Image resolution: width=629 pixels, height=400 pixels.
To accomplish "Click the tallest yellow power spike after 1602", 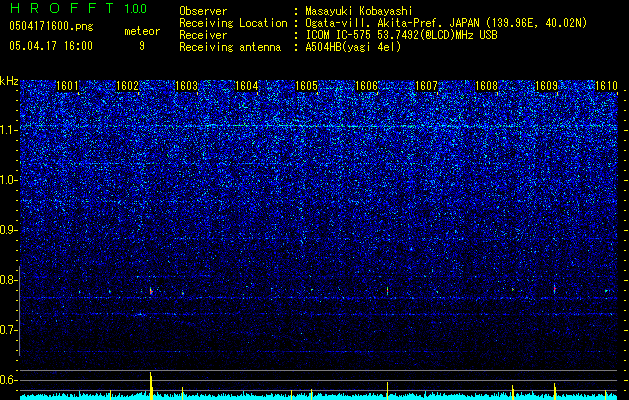I will click(151, 386).
